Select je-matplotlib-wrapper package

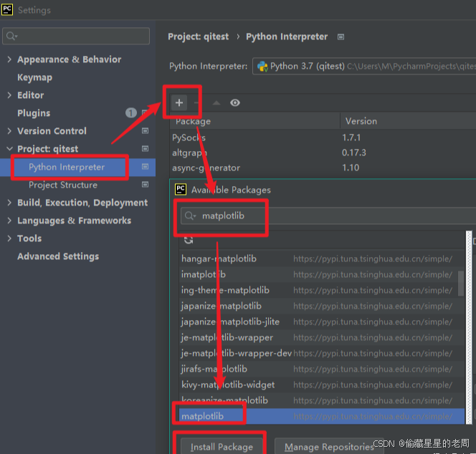point(322,337)
